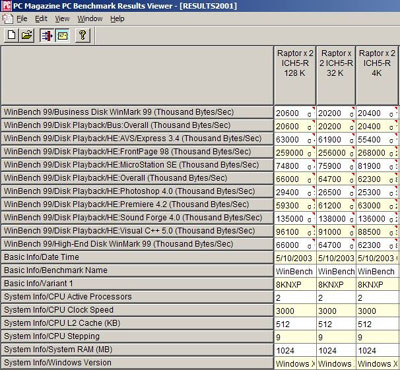Viewport: 400px width, 370px height.
Task: Open the View menu
Action: click(x=62, y=19)
